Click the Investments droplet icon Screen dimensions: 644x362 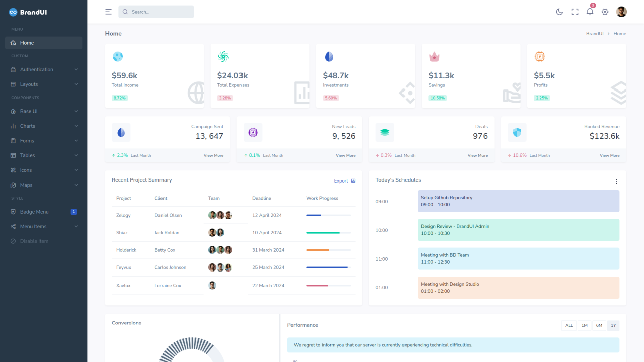pos(329,57)
